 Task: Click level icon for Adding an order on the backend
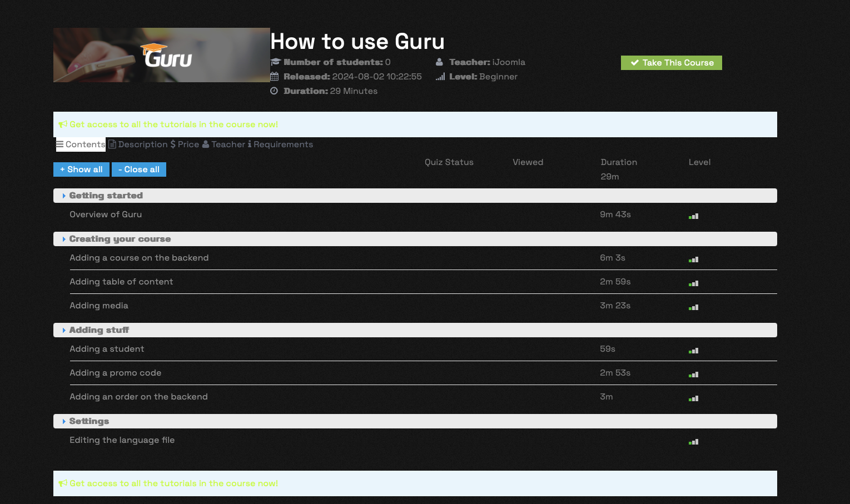point(693,398)
